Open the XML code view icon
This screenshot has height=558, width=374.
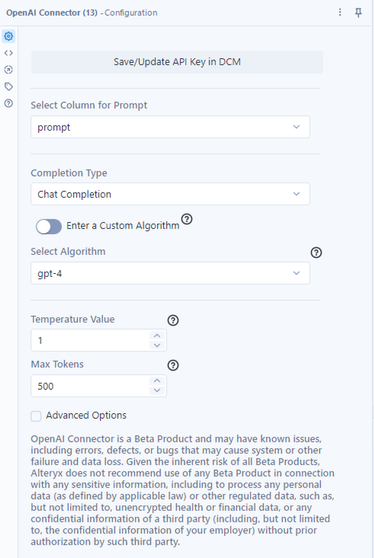(9, 53)
